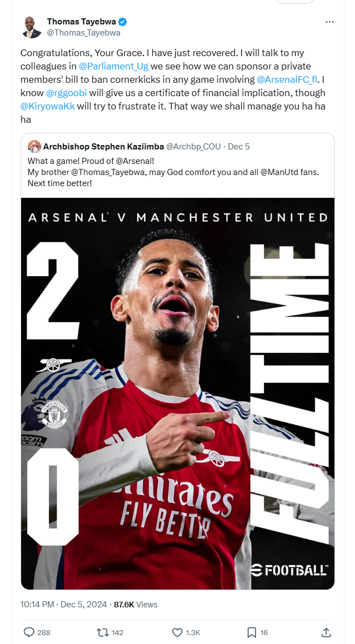Open Archbishop Stephen Kaziimba's avatar in quoted post

(x=34, y=146)
